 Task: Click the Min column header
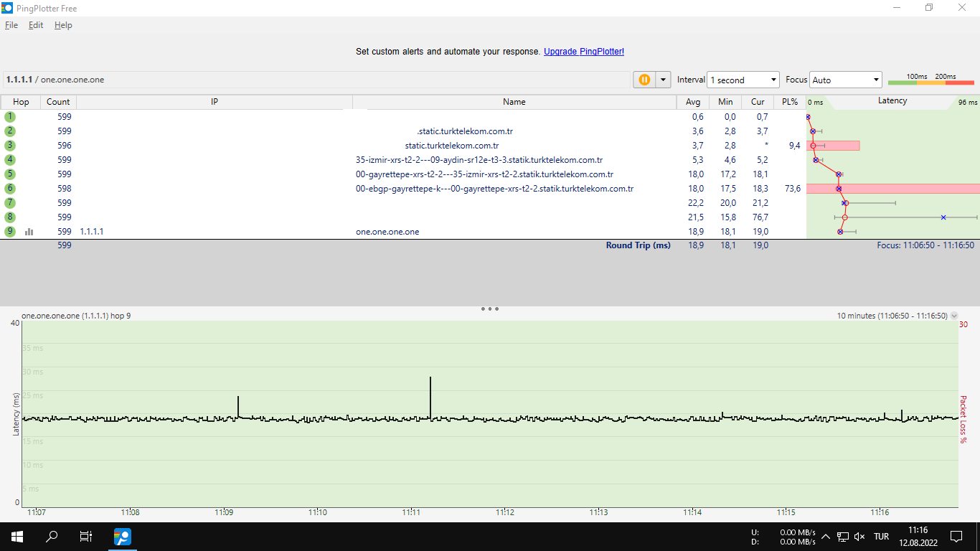pos(725,102)
